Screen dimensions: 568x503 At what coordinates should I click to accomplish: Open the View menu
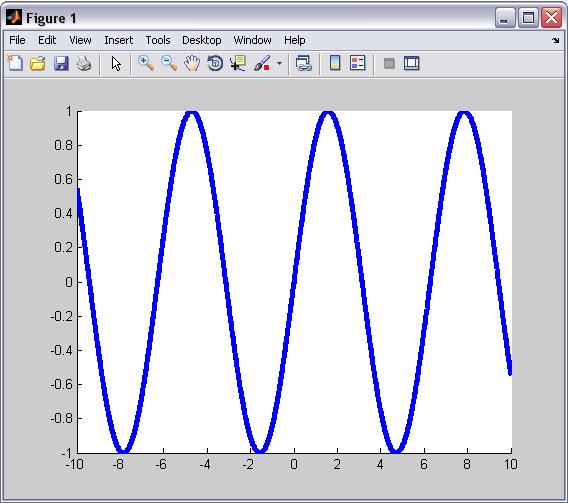80,40
